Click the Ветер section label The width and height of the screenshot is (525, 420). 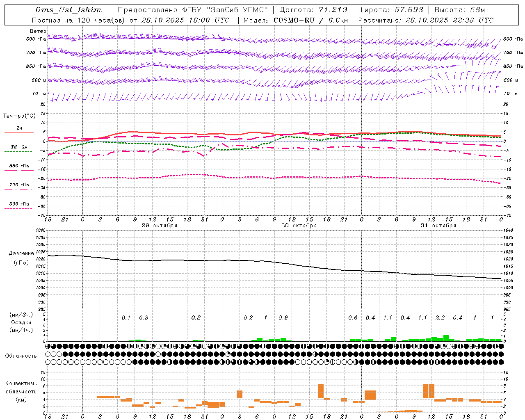(38, 31)
